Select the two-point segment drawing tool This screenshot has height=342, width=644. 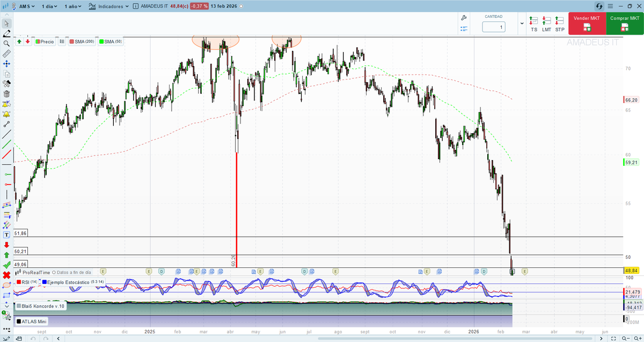pyautogui.click(x=6, y=125)
